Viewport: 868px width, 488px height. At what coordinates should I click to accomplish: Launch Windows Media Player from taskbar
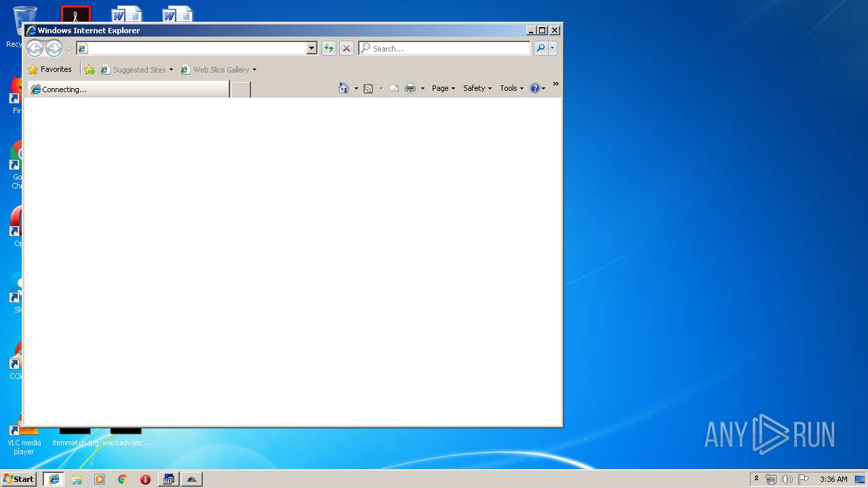100,479
